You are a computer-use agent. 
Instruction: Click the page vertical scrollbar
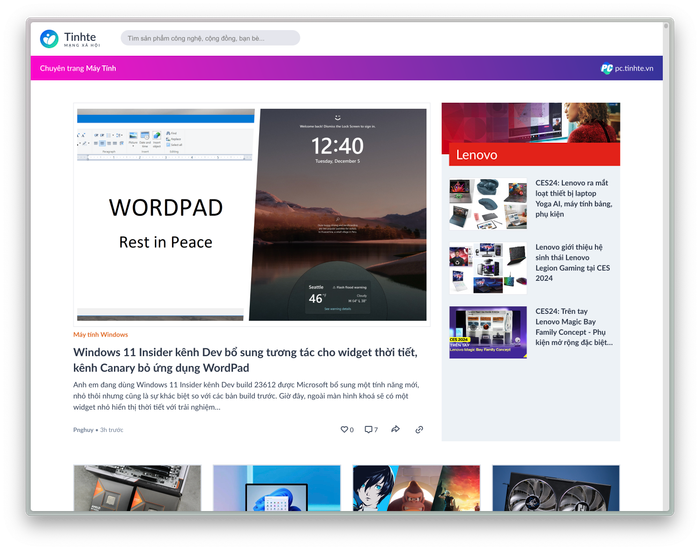pyautogui.click(x=666, y=266)
